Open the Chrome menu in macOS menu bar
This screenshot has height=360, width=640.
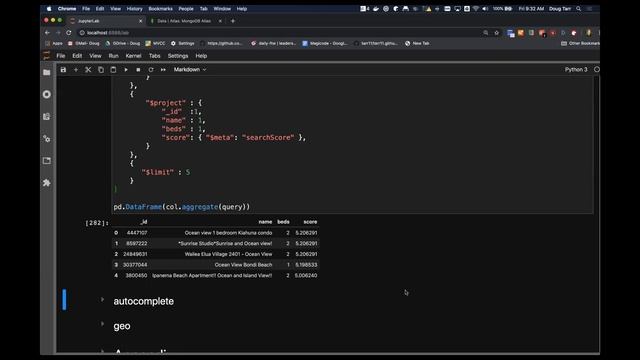tap(67, 9)
